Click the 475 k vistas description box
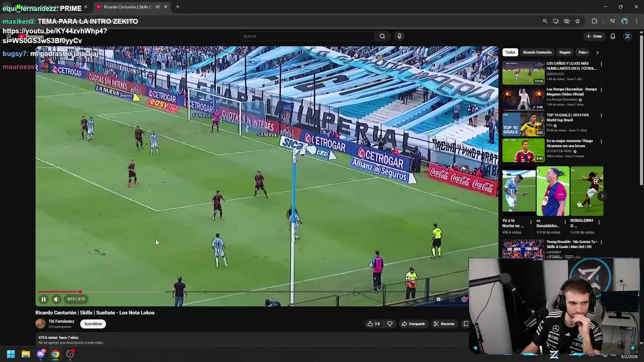 (252, 340)
